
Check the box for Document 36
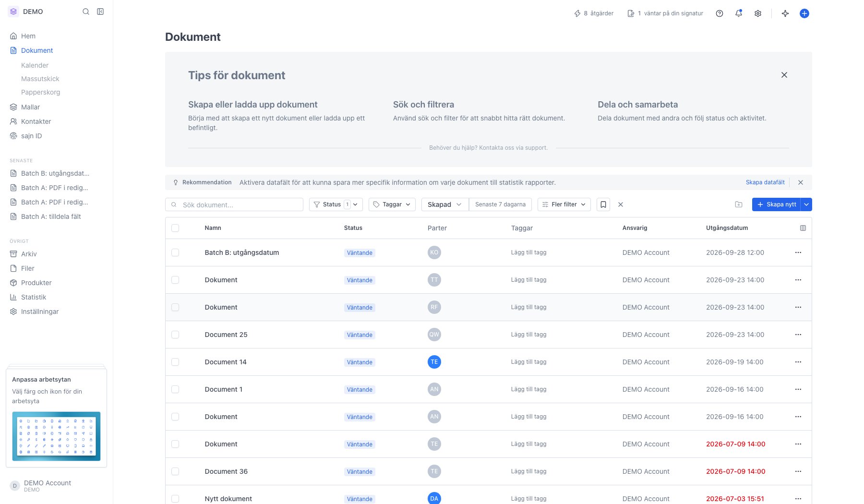pyautogui.click(x=175, y=471)
